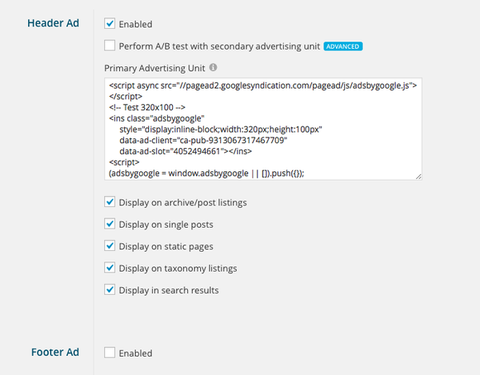Enable the Footer Ad checkbox

tap(110, 352)
